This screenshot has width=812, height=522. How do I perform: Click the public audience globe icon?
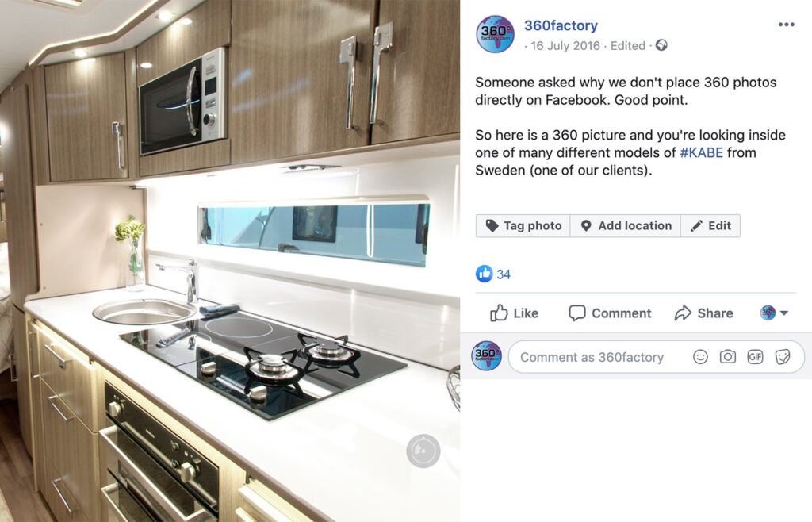[661, 45]
